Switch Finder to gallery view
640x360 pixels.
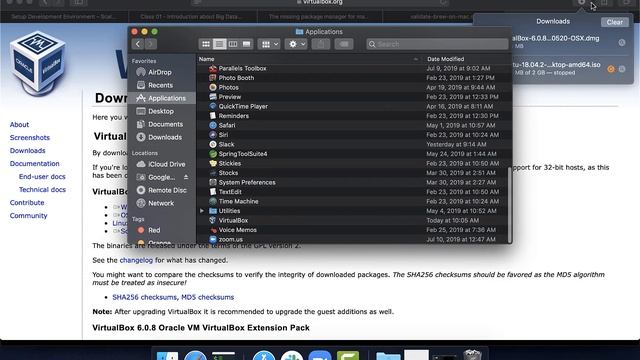pyautogui.click(x=246, y=44)
